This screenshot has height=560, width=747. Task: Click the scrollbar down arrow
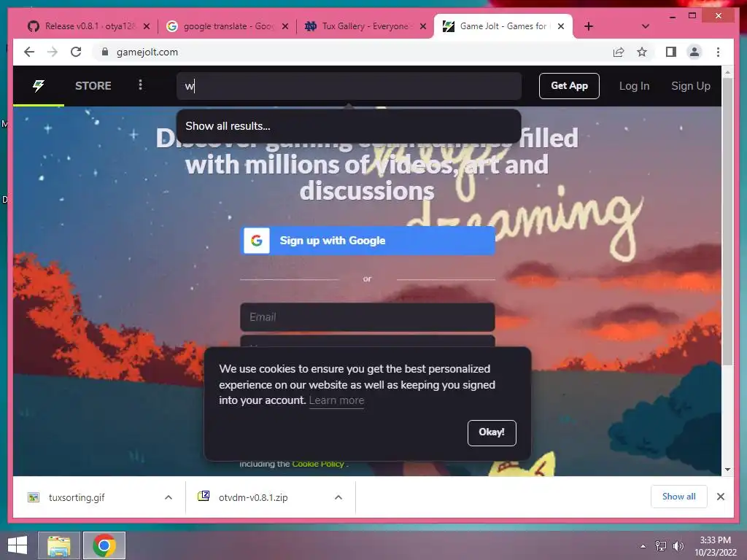(727, 470)
